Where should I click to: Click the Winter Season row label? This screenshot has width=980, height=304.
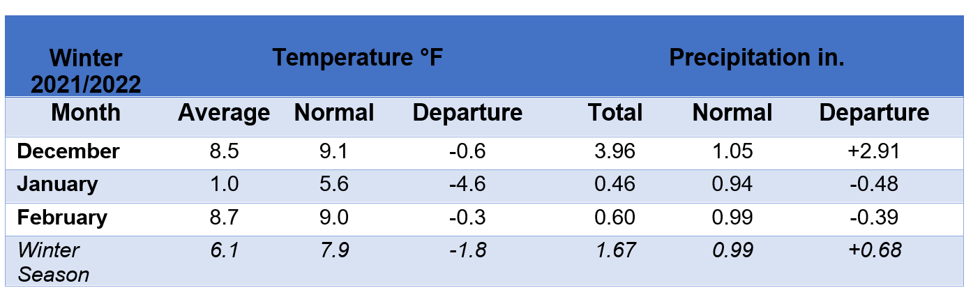point(53,261)
